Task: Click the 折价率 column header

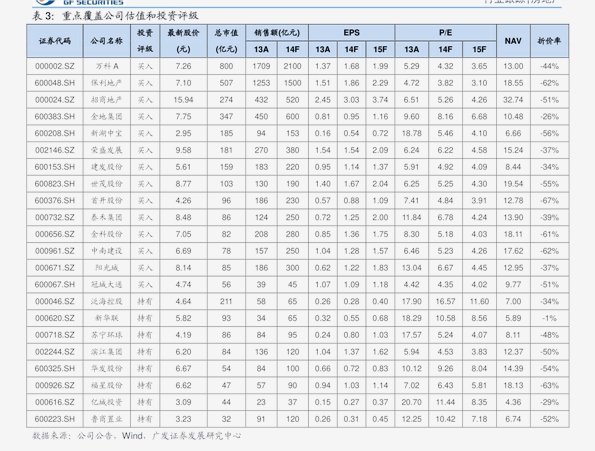Action: (549, 41)
